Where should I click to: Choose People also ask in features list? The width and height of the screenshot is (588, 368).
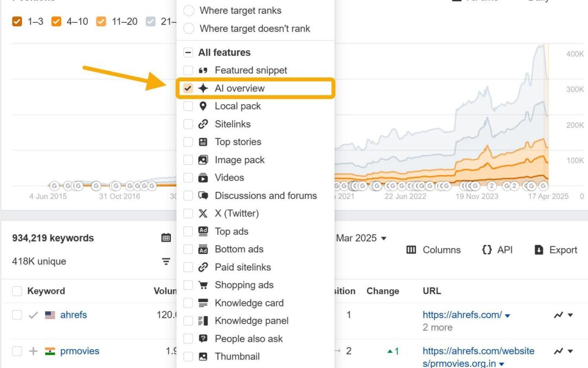pos(249,339)
